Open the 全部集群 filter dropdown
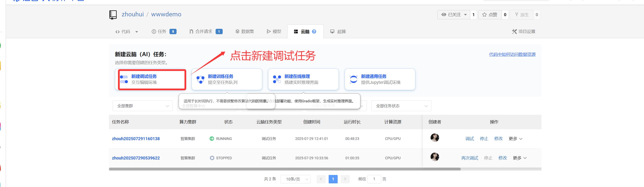The width and height of the screenshot is (644, 187). click(x=142, y=106)
